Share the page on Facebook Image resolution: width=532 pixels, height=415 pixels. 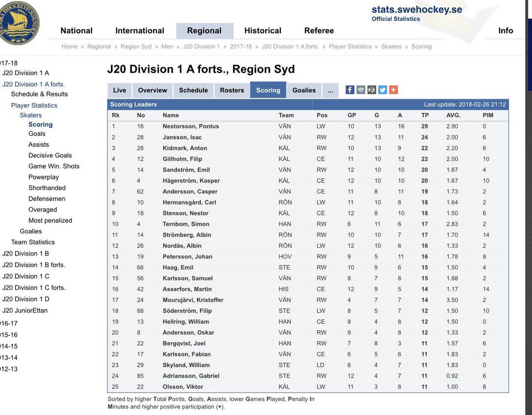[x=350, y=90]
